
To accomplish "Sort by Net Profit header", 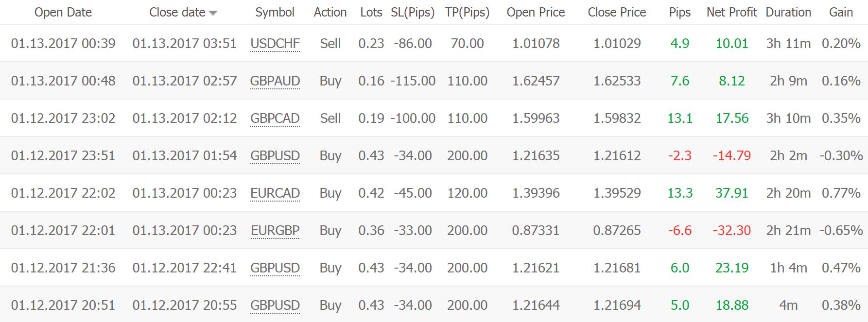I will point(731,12).
